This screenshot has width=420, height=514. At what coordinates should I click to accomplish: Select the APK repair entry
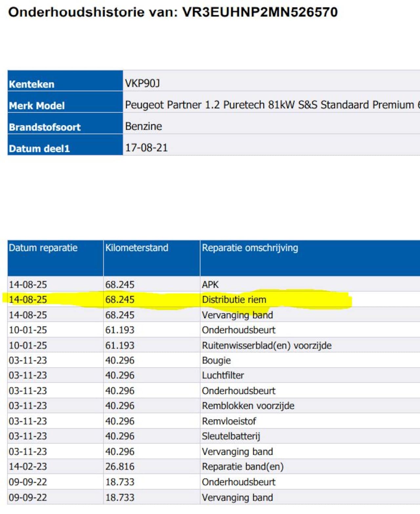(x=210, y=284)
